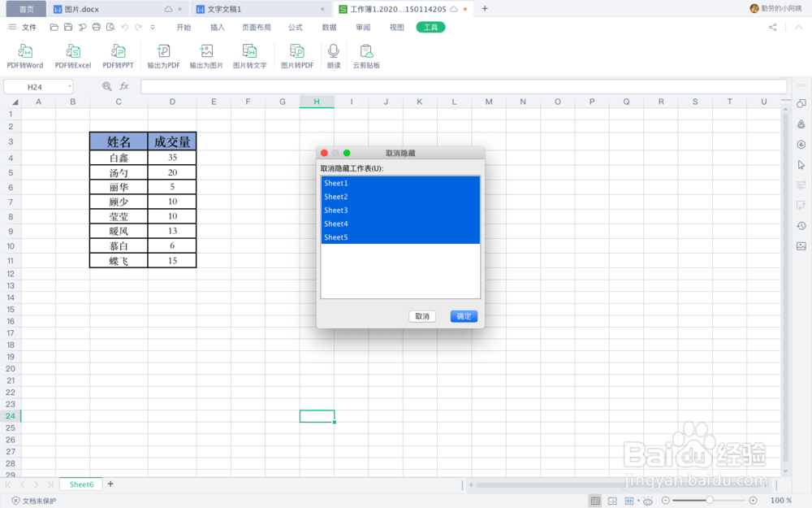
Task: Select Sheet5 in unhide list
Action: click(400, 237)
